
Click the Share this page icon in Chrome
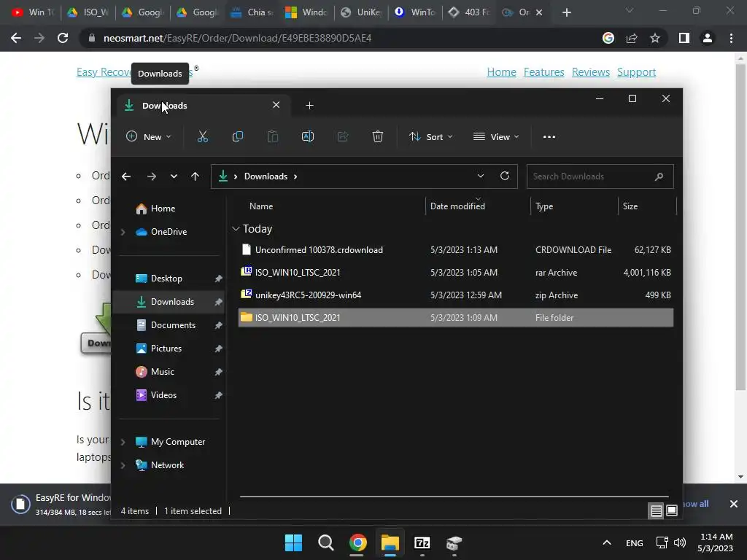(x=632, y=38)
